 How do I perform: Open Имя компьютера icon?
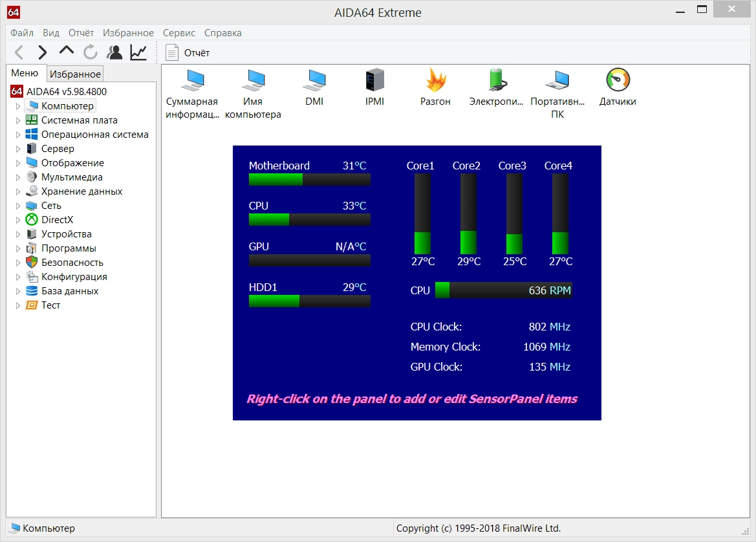(x=254, y=80)
